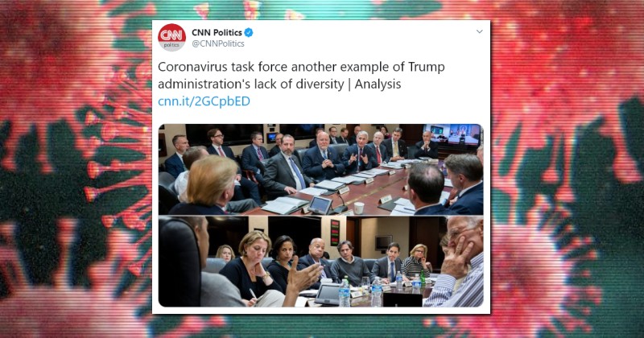This screenshot has height=338, width=644.
Task: Open the top meeting room photo
Action: tap(320, 169)
